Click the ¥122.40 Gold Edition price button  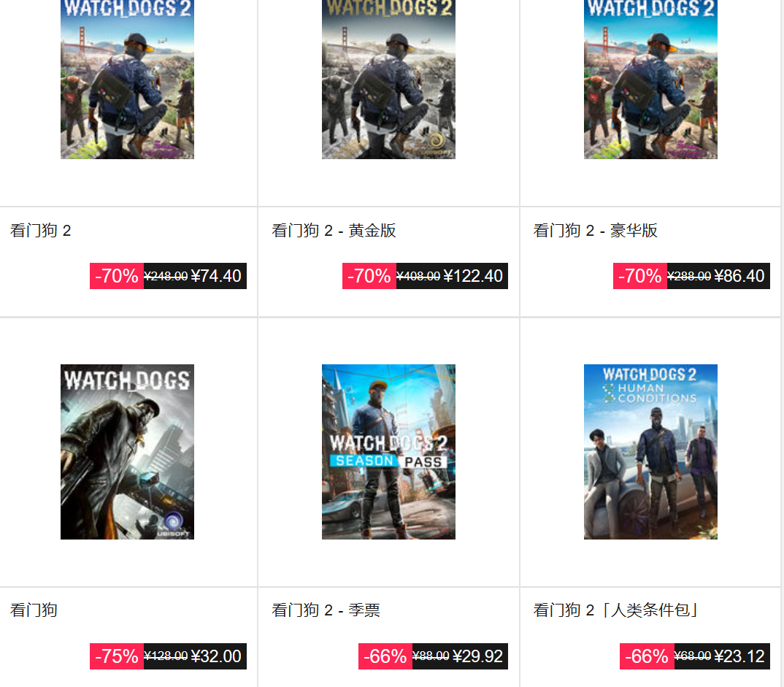[x=425, y=276]
